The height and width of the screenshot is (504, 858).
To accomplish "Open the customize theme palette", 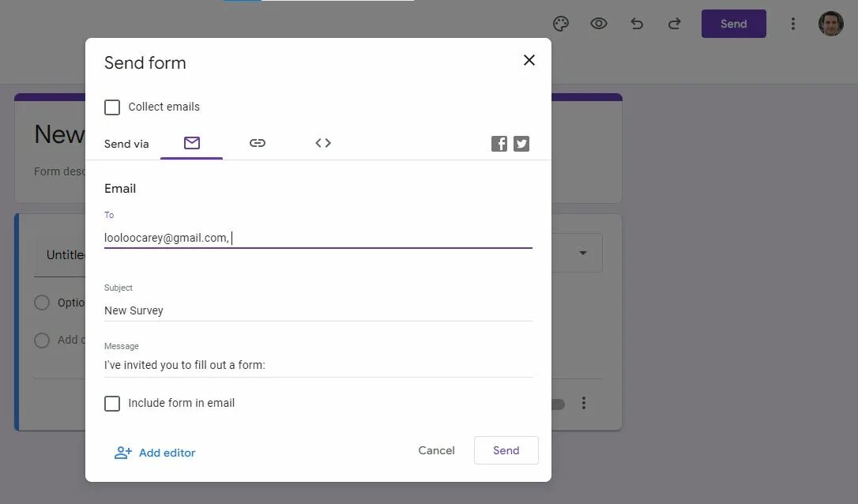I will pos(561,24).
